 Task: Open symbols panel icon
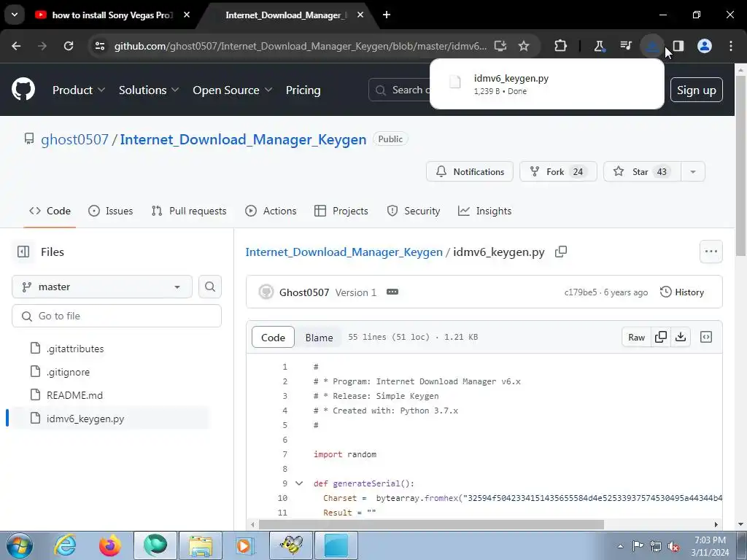[706, 337]
